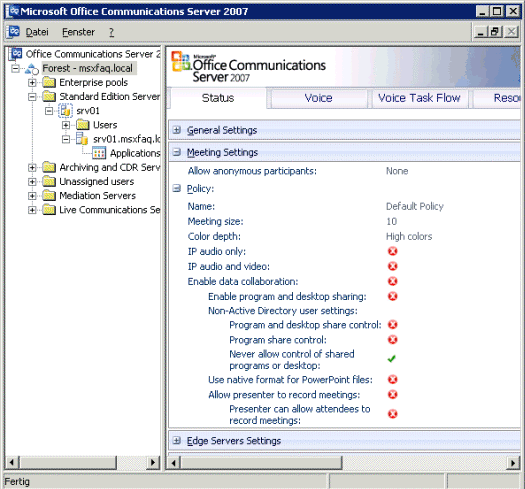The width and height of the screenshot is (525, 489).
Task: Click left arrow of details pane scrollbar
Action: [x=174, y=463]
